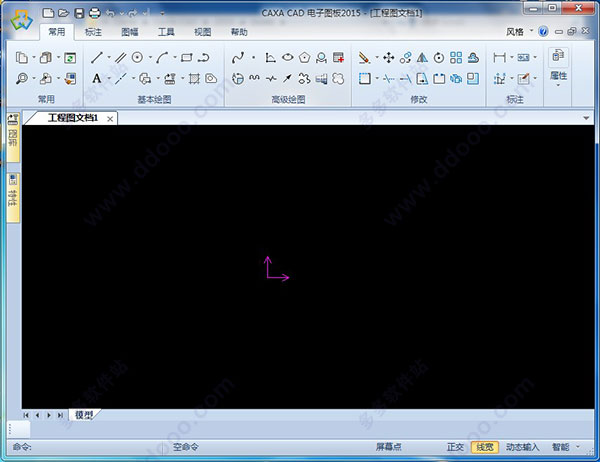This screenshot has width=600, height=462.
Task: Open the 图库 side panel
Action: click(13, 137)
